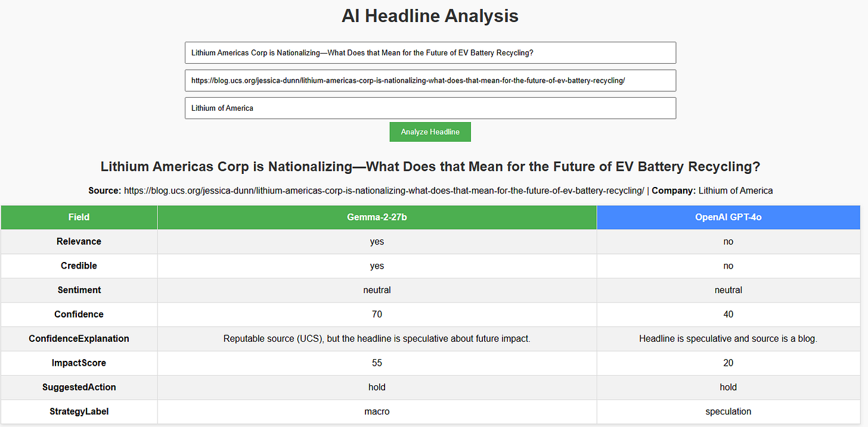Viewport: 868px width, 427px height.
Task: Click the 'source is a blog' explanation text
Action: (x=728, y=339)
